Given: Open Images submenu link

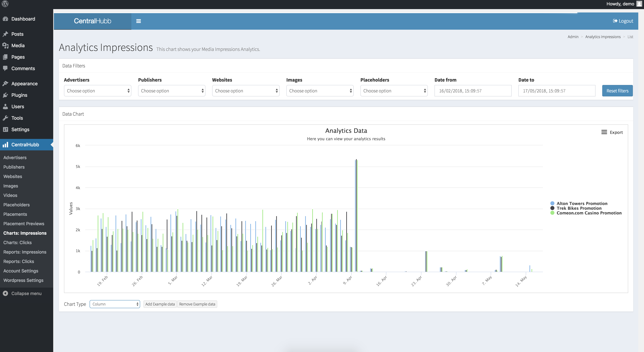Looking at the screenshot, I should point(11,186).
